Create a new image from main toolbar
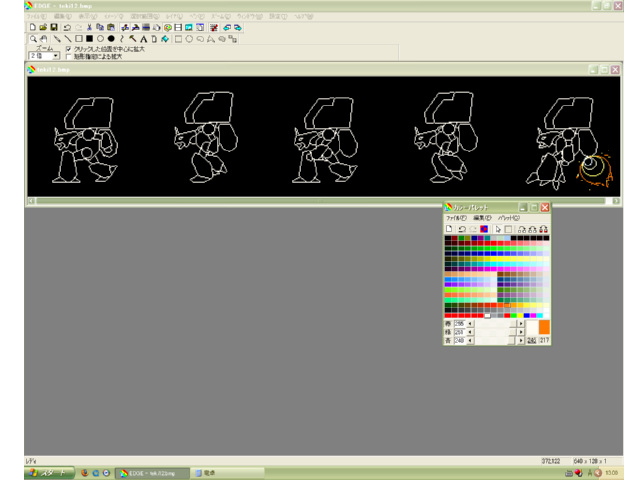The image size is (640, 480). [x=32, y=27]
